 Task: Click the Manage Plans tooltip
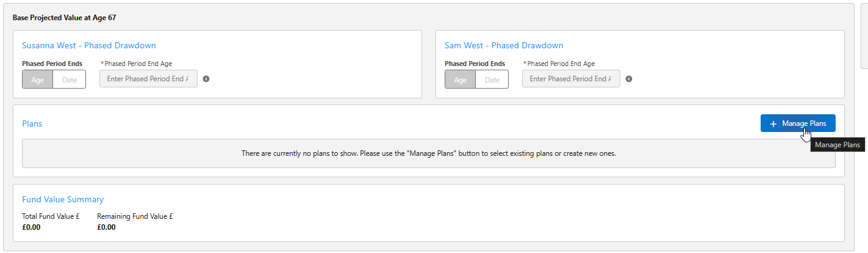click(x=838, y=145)
